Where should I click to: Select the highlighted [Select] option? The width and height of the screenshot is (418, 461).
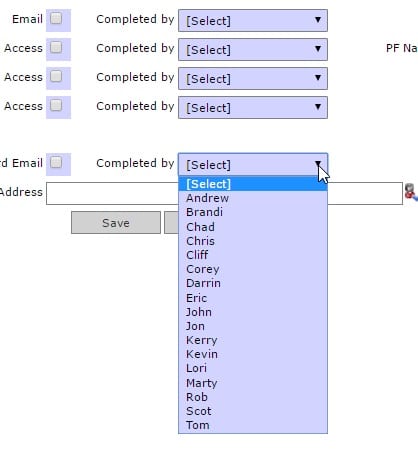[253, 184]
